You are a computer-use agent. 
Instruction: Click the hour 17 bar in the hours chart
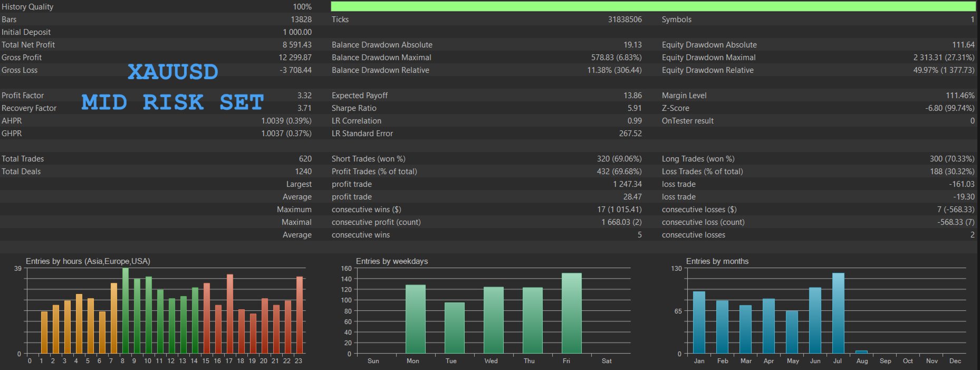pos(230,314)
